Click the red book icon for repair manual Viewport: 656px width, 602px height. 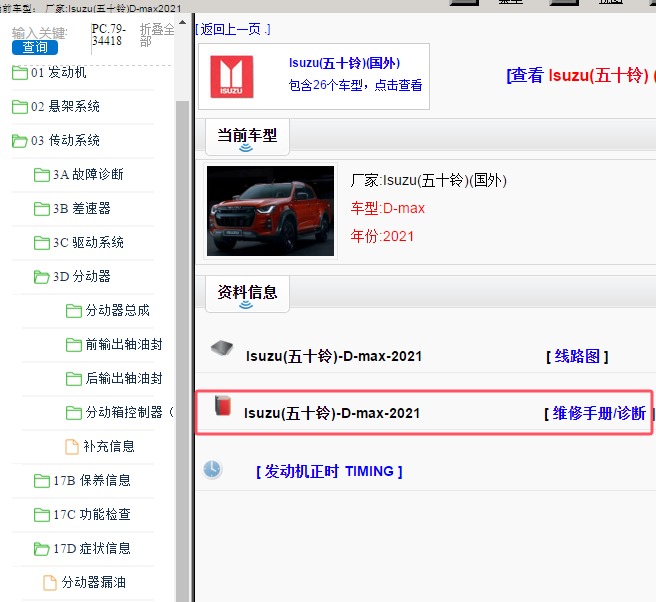[x=223, y=405]
